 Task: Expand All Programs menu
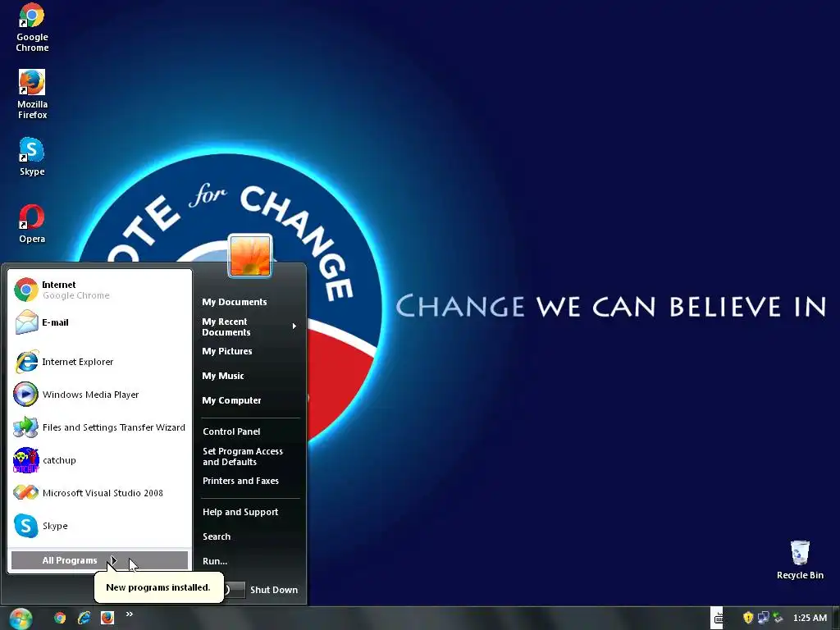tap(99, 560)
